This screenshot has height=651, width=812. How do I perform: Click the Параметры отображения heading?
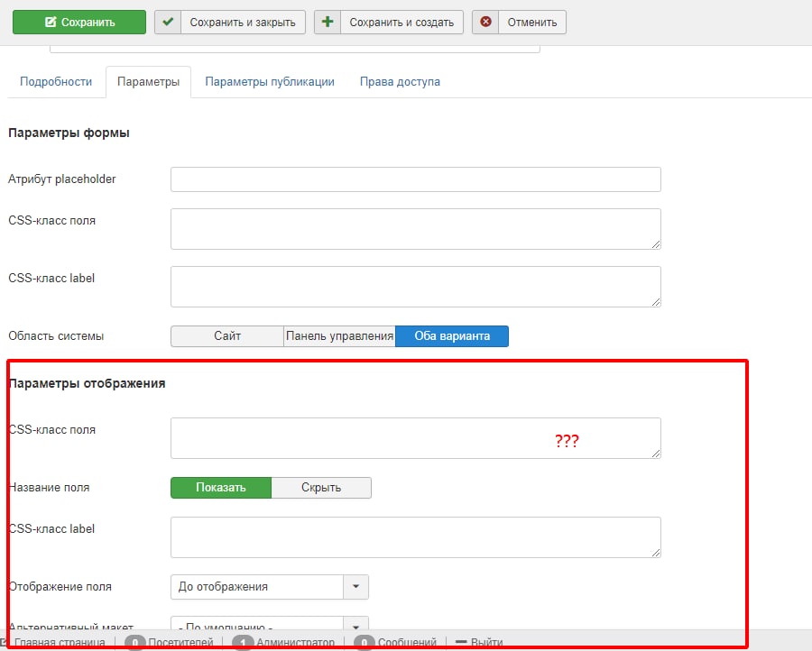pos(87,383)
